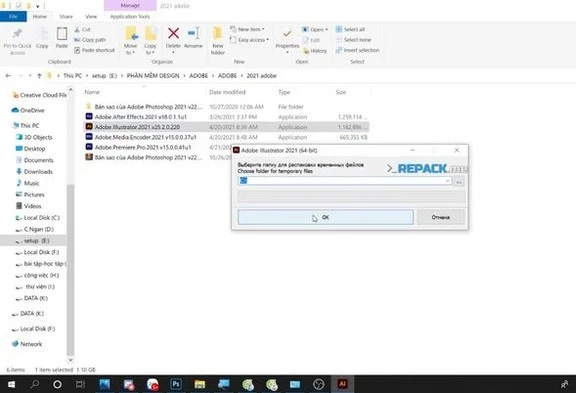The image size is (576, 393).
Task: Click 'PHẦN MỀM DESIGN' in address bar
Action: click(153, 76)
